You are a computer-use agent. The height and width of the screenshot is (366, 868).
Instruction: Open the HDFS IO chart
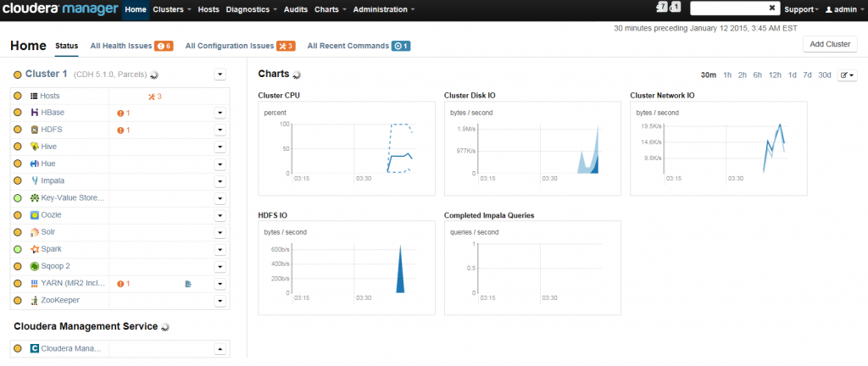(347, 268)
